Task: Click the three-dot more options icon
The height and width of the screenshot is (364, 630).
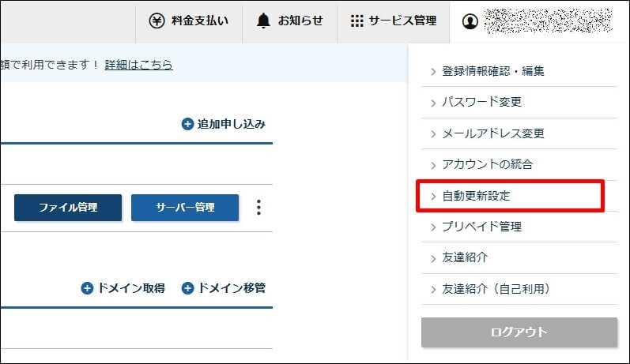Action: pos(258,207)
